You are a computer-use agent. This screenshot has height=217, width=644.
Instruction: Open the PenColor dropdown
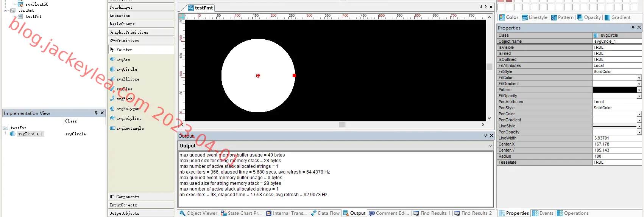click(639, 114)
